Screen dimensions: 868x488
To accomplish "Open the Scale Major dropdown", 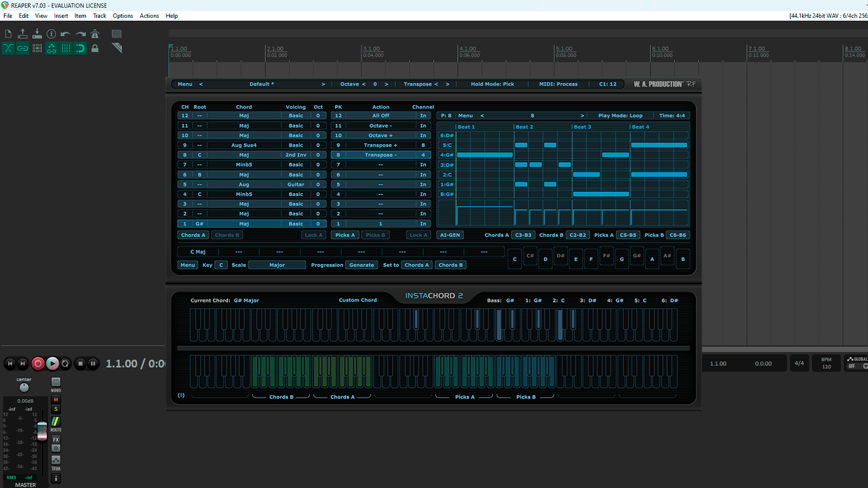I will click(x=277, y=265).
